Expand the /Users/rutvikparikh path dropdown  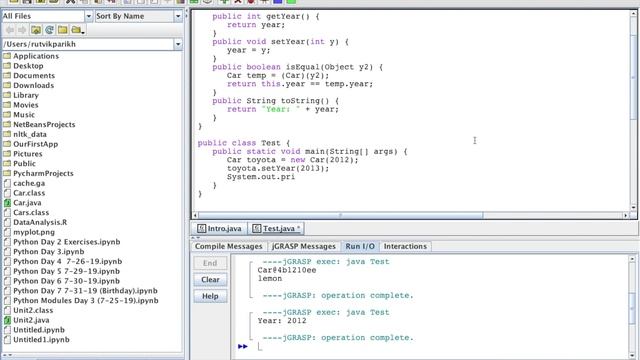tap(178, 44)
